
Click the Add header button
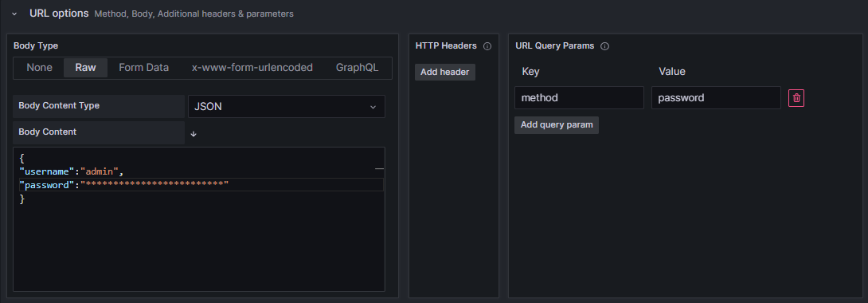[445, 72]
